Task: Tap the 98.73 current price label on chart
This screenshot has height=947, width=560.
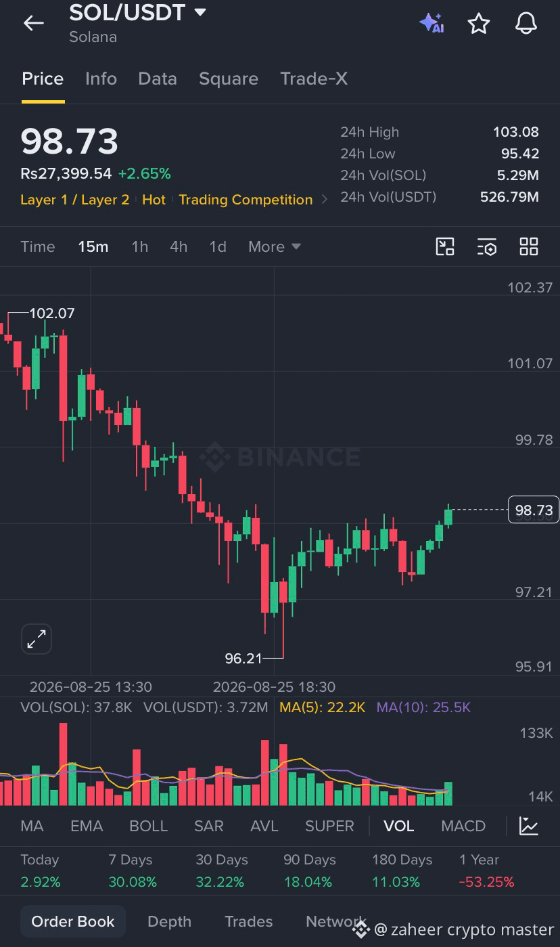Action: [x=534, y=510]
